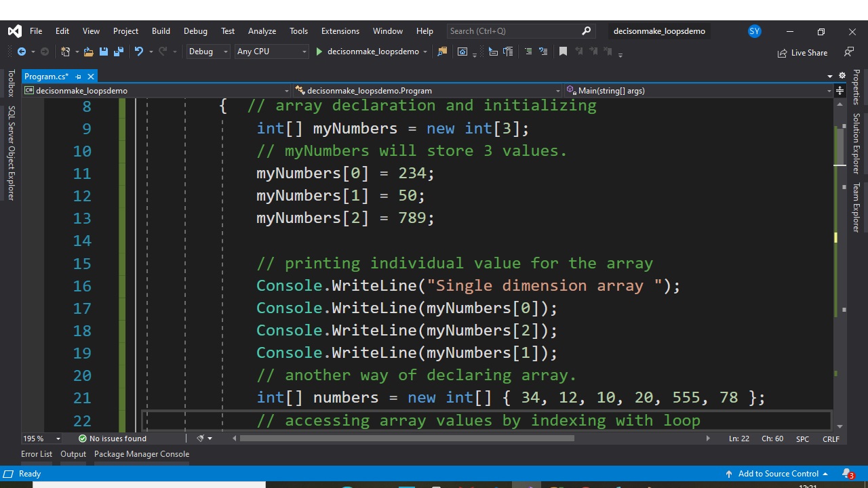Toggle the CRLF line ending indicator
The width and height of the screenshot is (868, 488).
click(831, 439)
